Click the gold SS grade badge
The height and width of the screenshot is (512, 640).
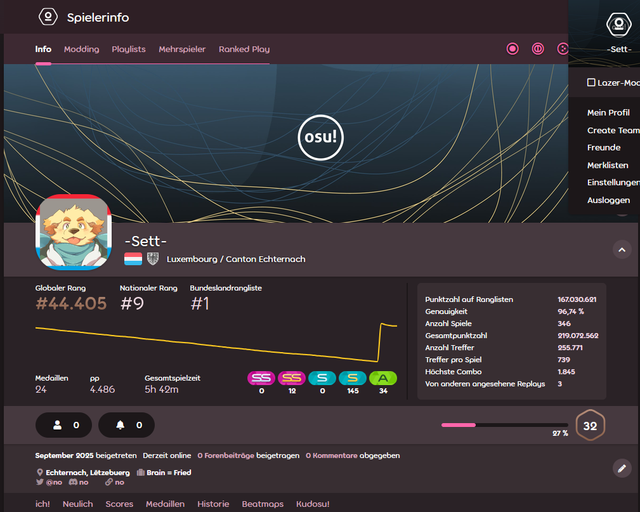(x=292, y=378)
